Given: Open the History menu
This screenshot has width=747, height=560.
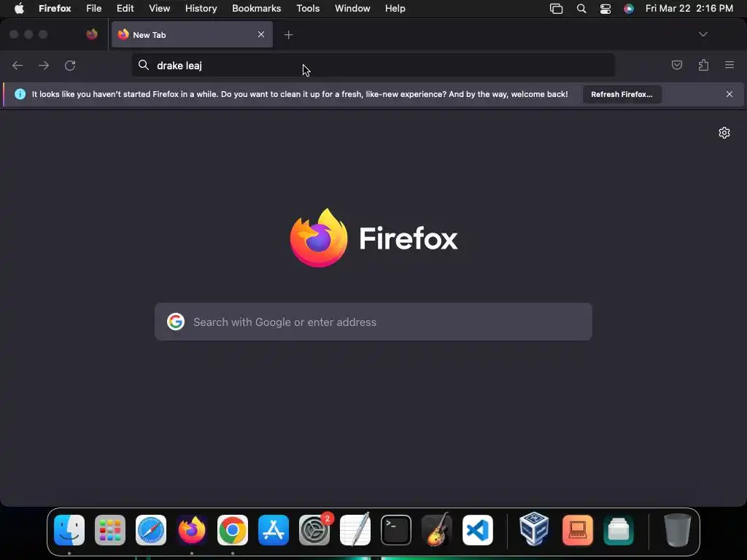Looking at the screenshot, I should click(x=201, y=9).
